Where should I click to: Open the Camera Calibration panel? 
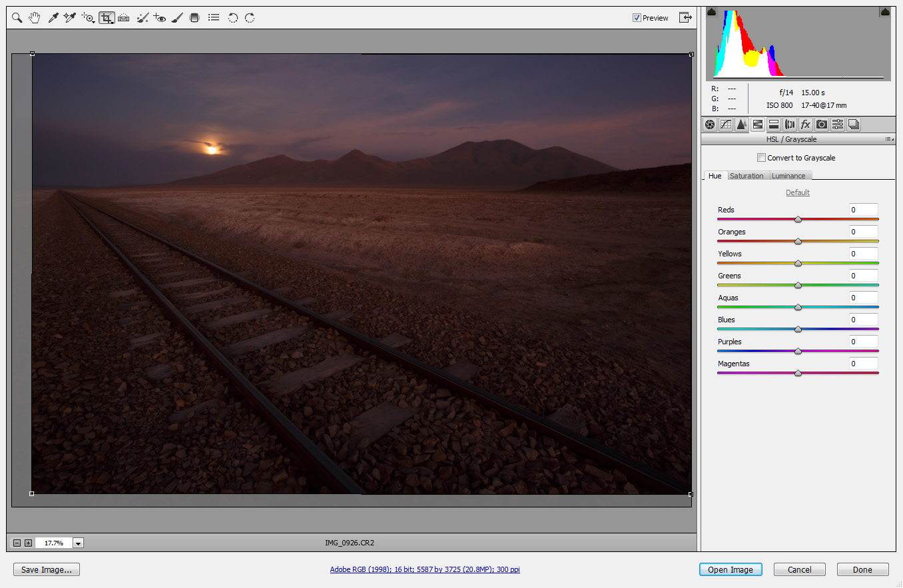pos(822,125)
